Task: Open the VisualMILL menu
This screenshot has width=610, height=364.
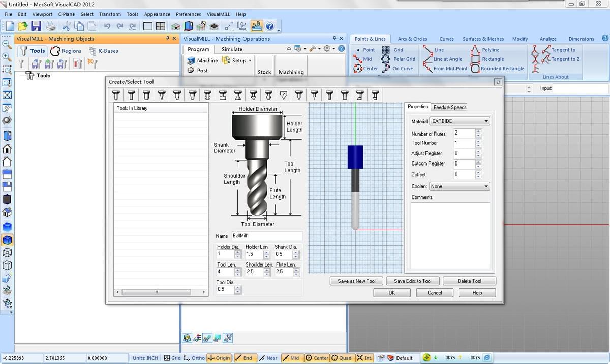Action: pos(218,14)
